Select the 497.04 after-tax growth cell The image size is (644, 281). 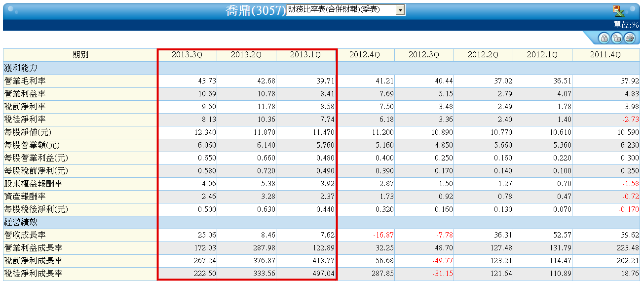coord(305,273)
